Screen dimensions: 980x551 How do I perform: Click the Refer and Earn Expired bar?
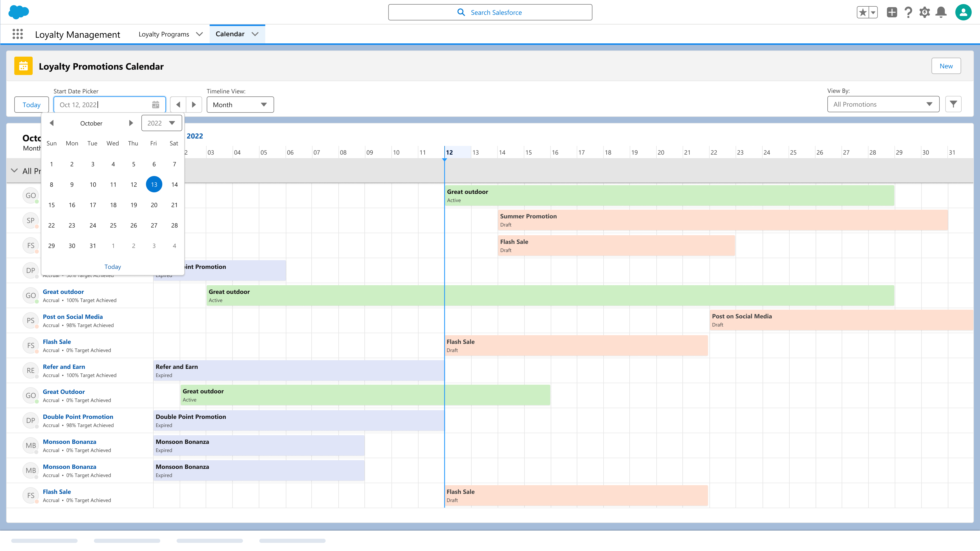[x=299, y=371]
